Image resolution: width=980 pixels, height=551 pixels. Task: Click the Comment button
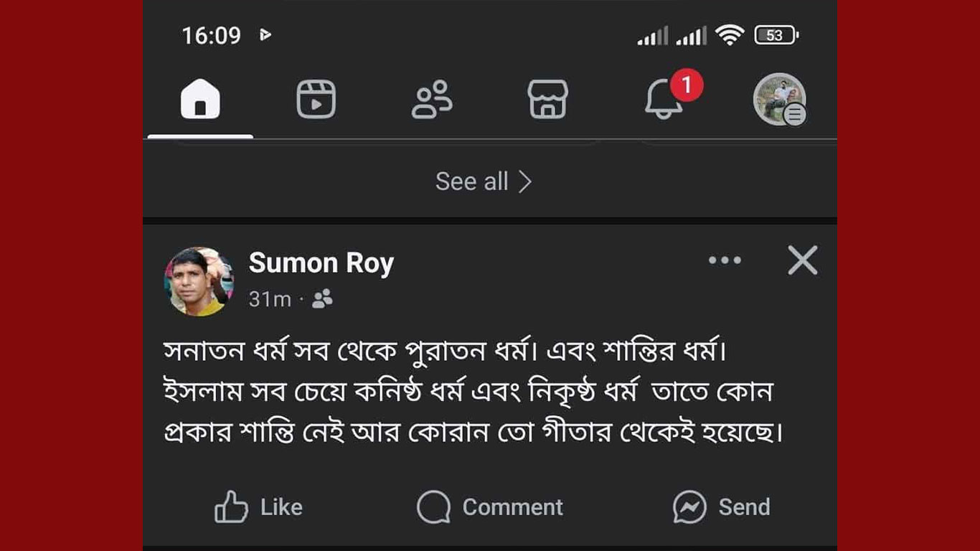point(490,507)
